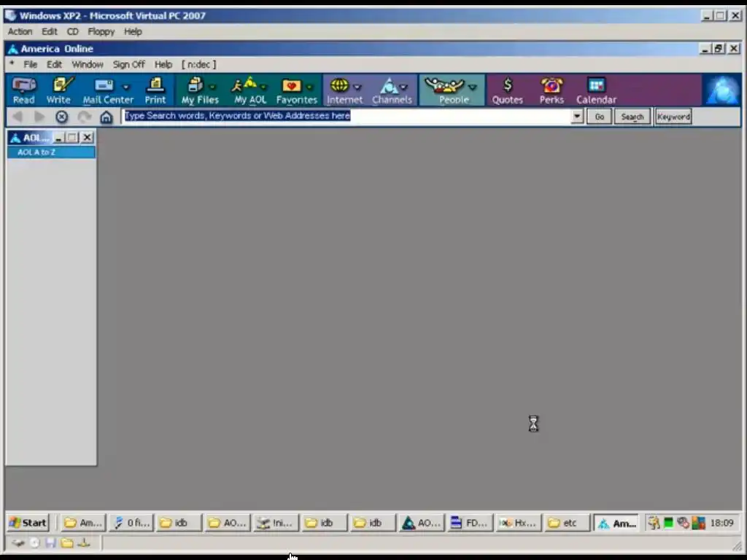Viewport: 747px width, 560px height.
Task: Open the AOL Help menu
Action: 163,64
